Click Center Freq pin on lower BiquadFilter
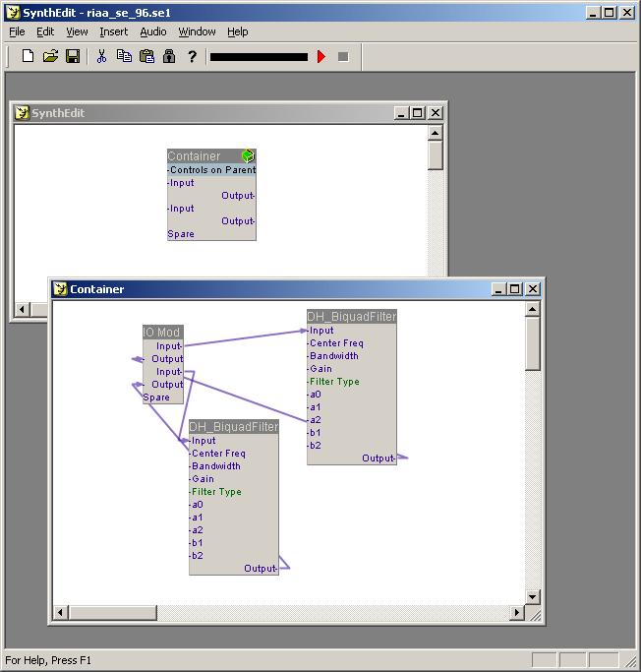Viewport: 641px width, 672px height. click(x=218, y=454)
